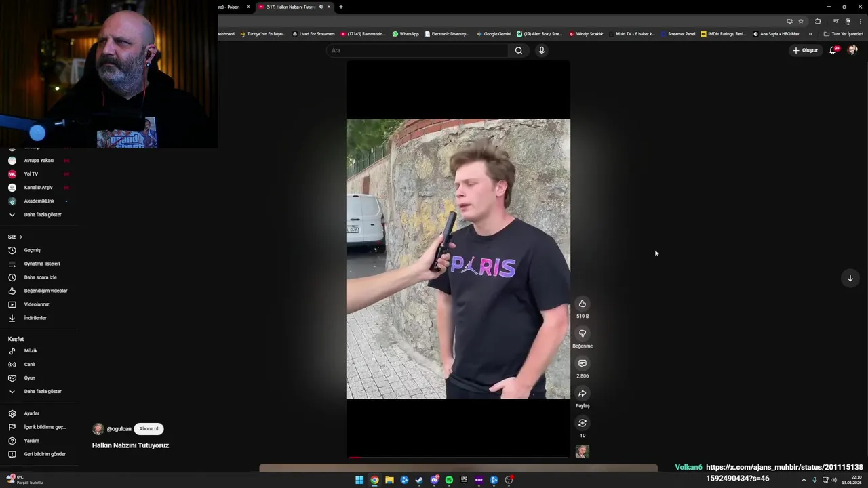Open the comments showing 2.806
868x488 pixels.
pyautogui.click(x=582, y=363)
